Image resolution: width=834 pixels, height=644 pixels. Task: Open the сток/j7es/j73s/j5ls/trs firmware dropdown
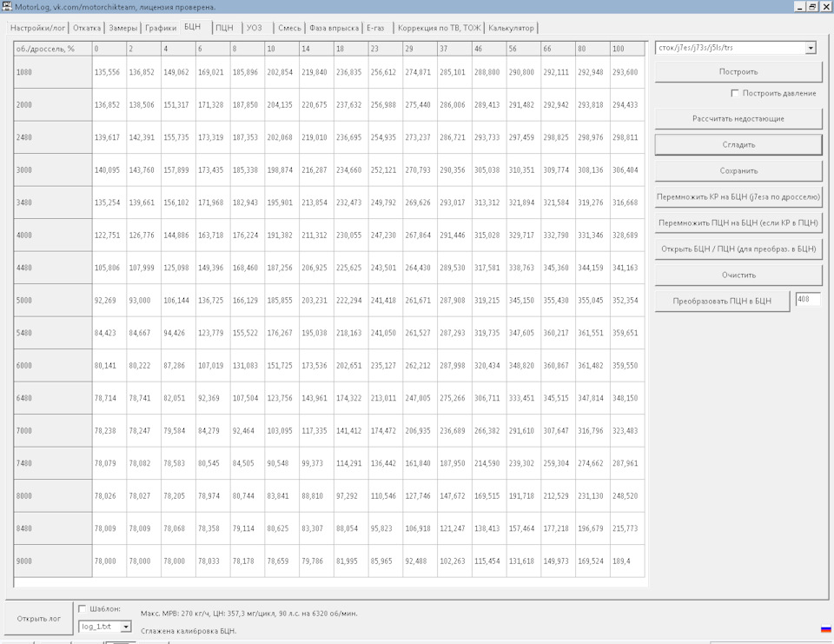(x=810, y=48)
